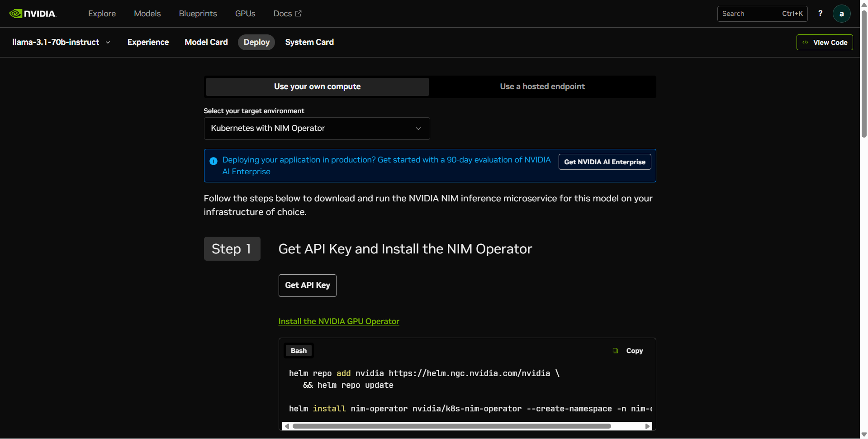The height and width of the screenshot is (439, 868).
Task: View the Model Card tab
Action: tap(206, 42)
